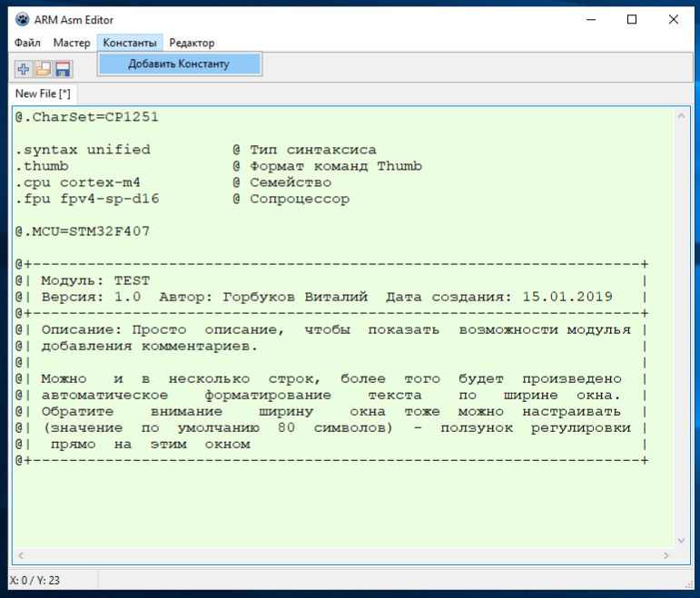Viewport: 700px width, 598px height.
Task: Click the horizontal scrollbar right arrow
Action: point(666,555)
